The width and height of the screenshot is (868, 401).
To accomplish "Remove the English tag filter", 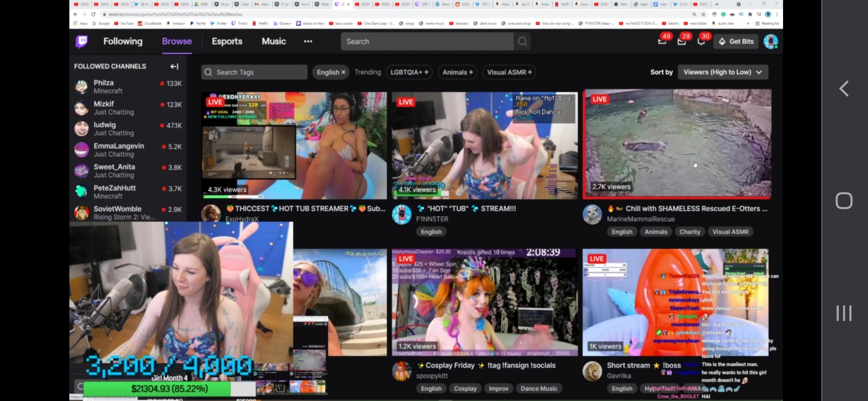I will (x=343, y=72).
